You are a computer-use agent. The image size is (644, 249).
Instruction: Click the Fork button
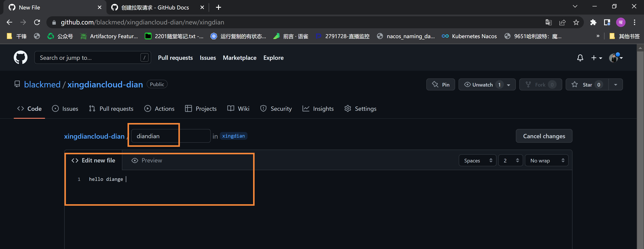[x=541, y=85]
